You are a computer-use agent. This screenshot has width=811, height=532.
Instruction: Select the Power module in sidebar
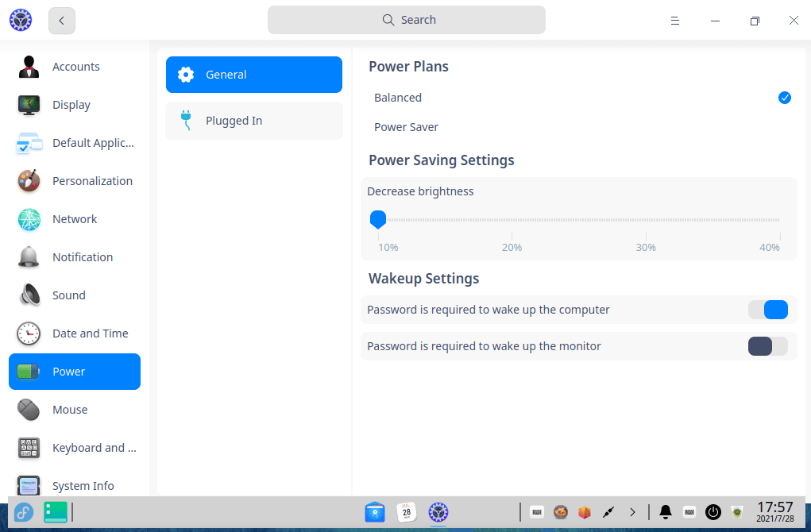point(75,372)
